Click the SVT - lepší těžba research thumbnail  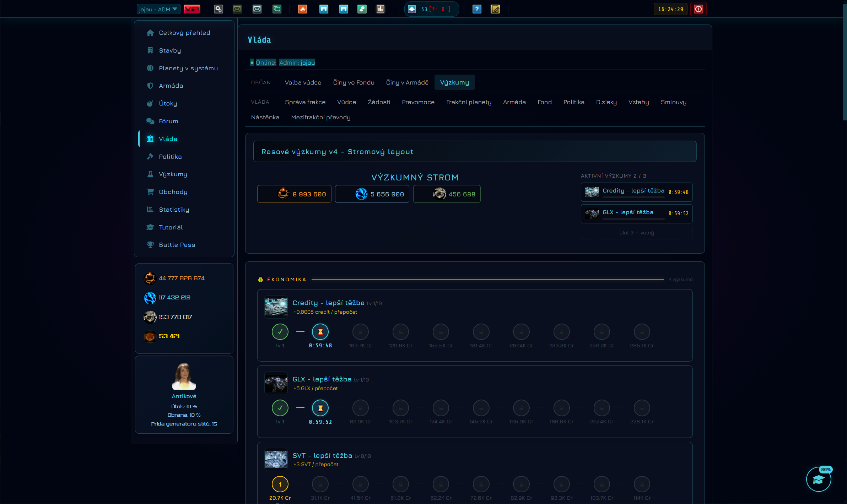coord(276,459)
